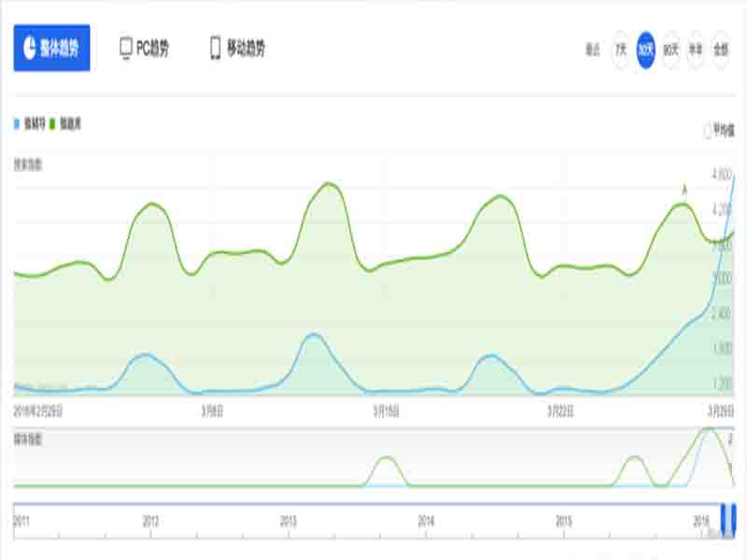Choose the 30天 time range
The image size is (747, 560).
[x=645, y=49]
